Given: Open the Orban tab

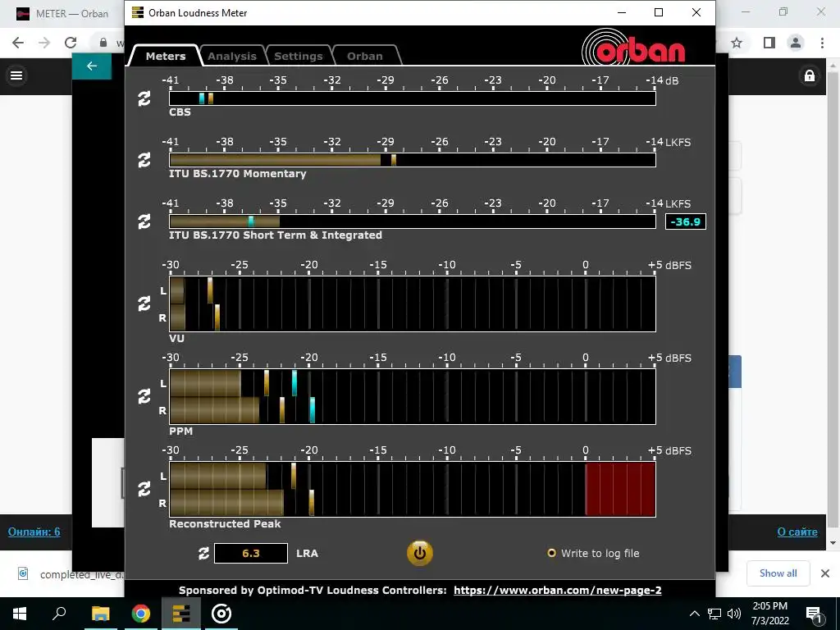Looking at the screenshot, I should tap(365, 56).
